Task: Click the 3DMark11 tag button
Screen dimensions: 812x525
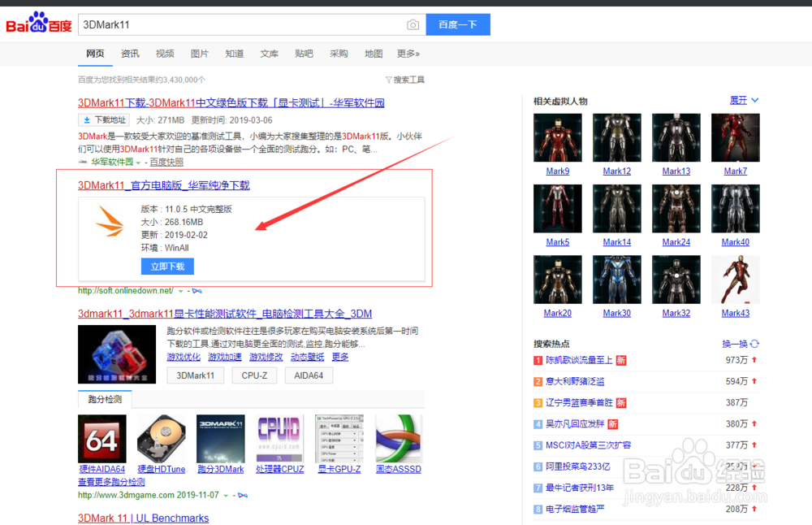Action: pyautogui.click(x=195, y=375)
